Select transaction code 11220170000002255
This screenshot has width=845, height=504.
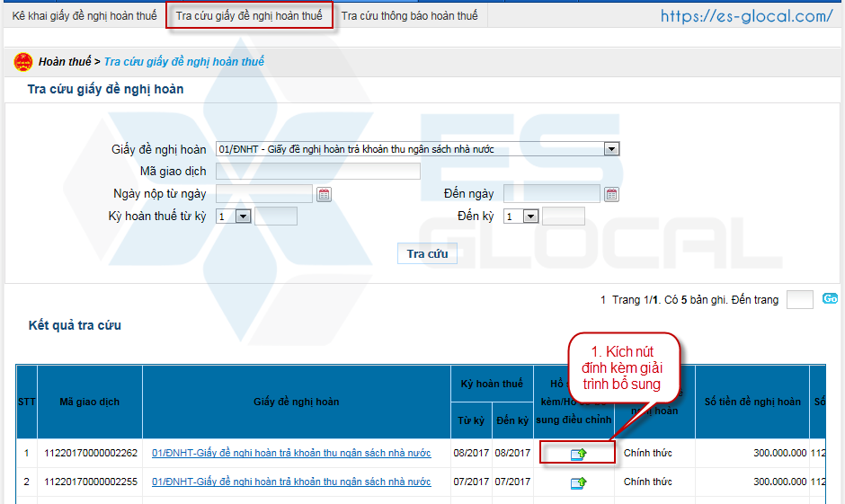pyautogui.click(x=91, y=482)
